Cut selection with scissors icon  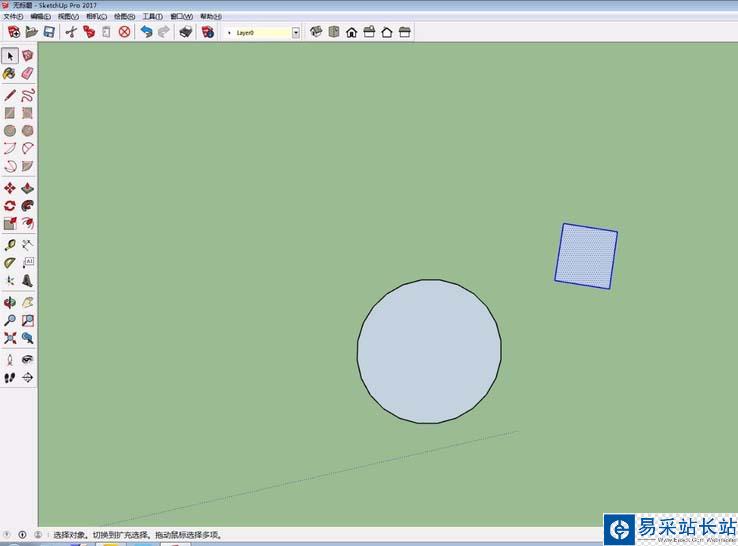tap(71, 32)
